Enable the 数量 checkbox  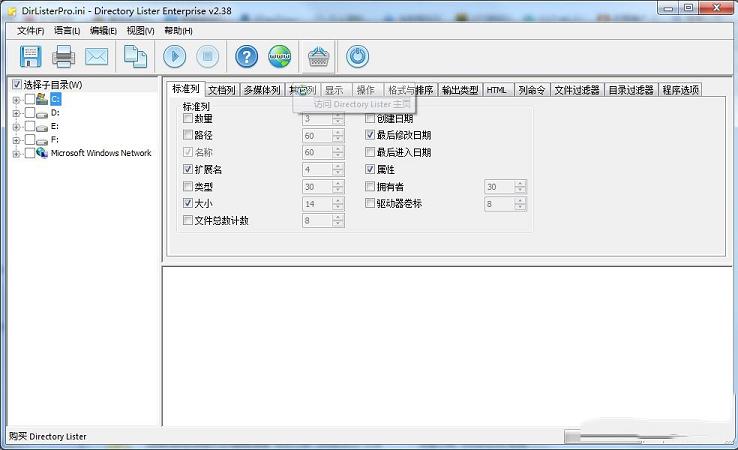pos(188,119)
